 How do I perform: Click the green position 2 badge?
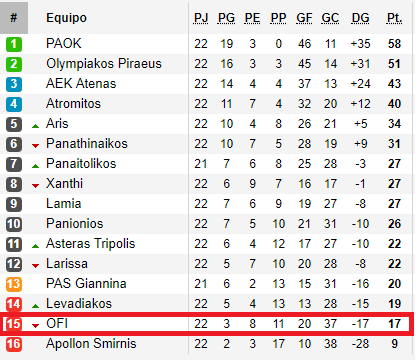tap(14, 64)
